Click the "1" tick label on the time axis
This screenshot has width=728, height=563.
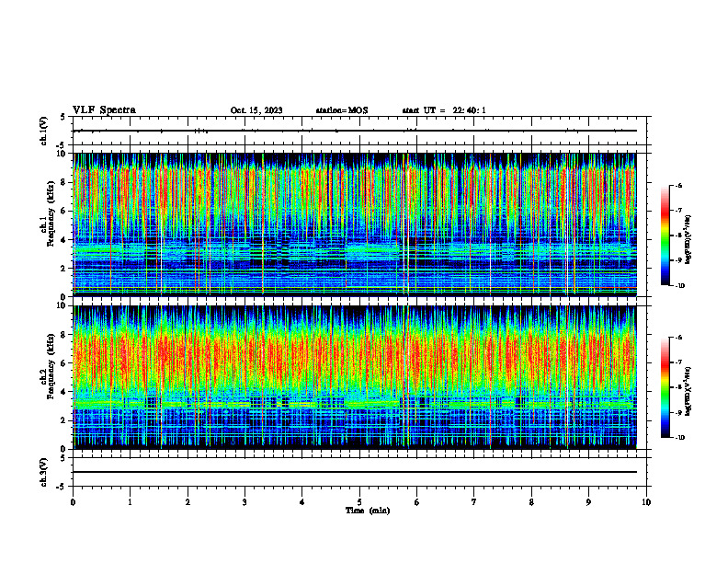[x=130, y=502]
